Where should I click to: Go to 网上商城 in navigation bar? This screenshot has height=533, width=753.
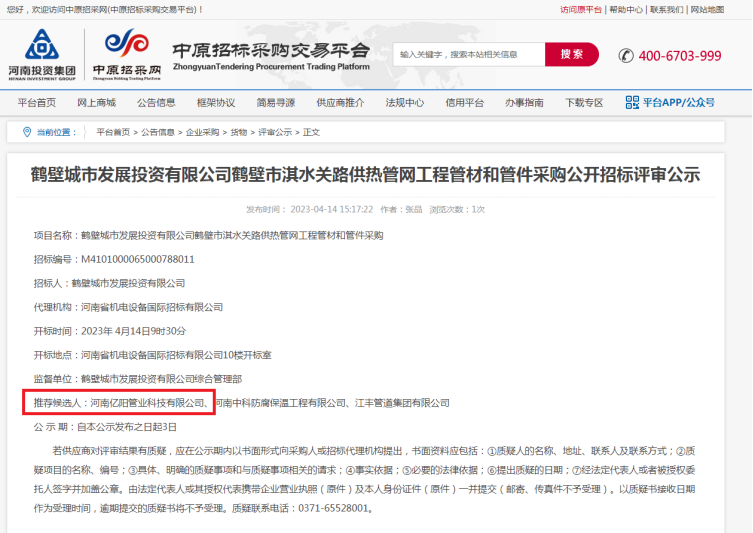pyautogui.click(x=96, y=103)
